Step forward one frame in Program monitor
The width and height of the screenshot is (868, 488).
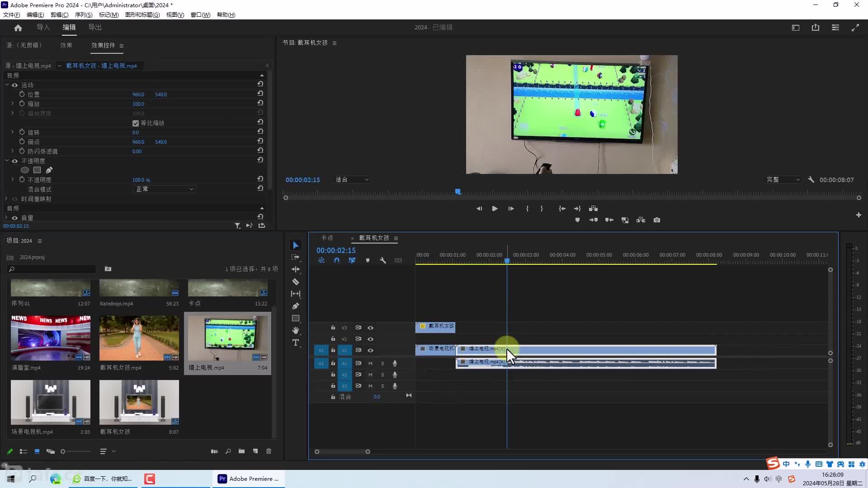[511, 208]
